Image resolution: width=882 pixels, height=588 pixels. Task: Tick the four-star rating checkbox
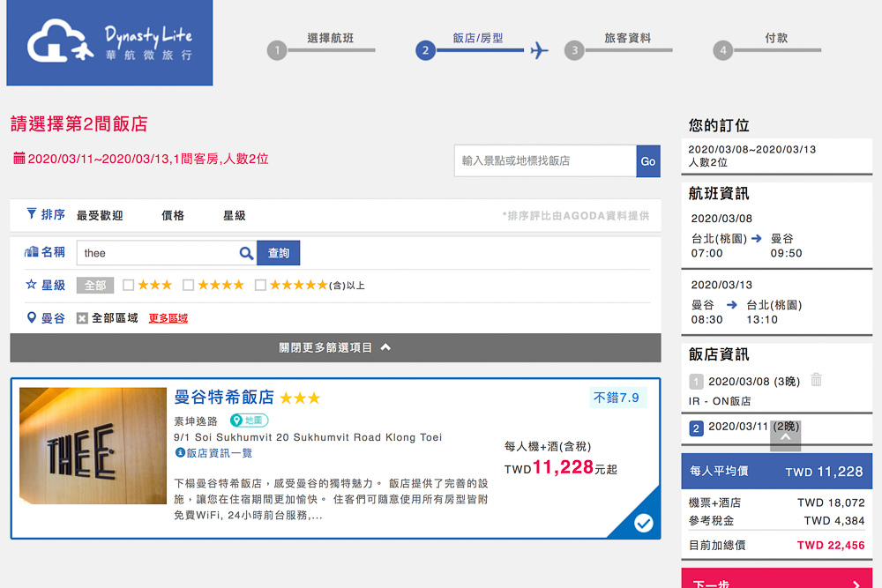click(x=189, y=285)
